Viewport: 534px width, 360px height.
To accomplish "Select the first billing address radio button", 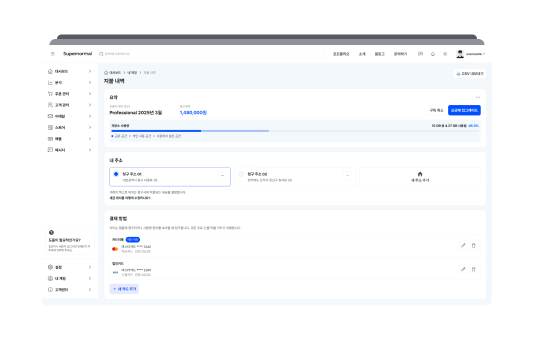I will (116, 174).
